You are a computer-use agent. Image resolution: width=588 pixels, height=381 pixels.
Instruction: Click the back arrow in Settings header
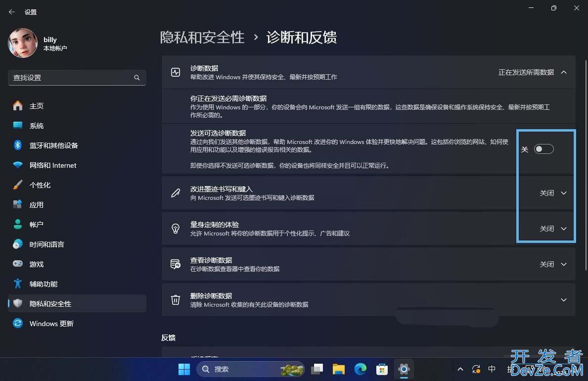12,12
